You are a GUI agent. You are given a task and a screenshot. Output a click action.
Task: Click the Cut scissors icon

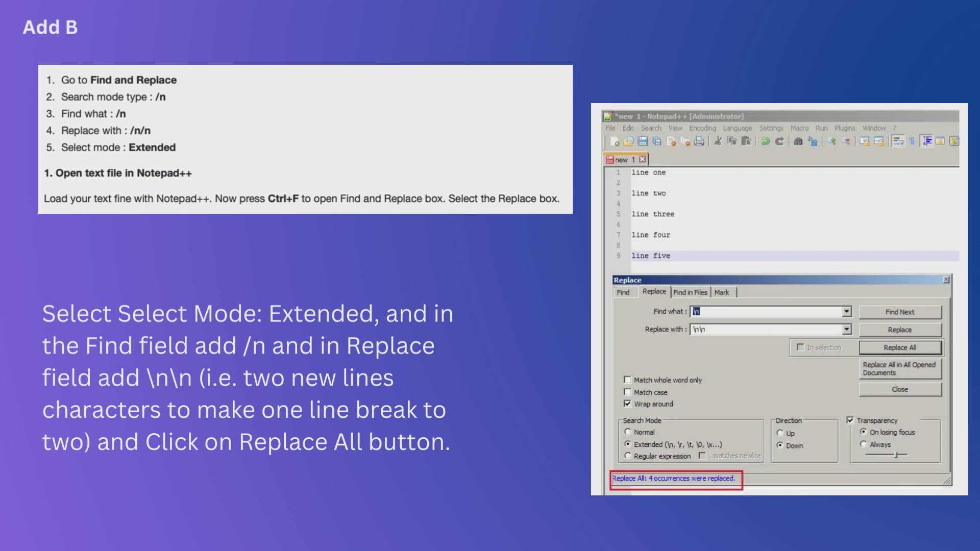(x=718, y=141)
